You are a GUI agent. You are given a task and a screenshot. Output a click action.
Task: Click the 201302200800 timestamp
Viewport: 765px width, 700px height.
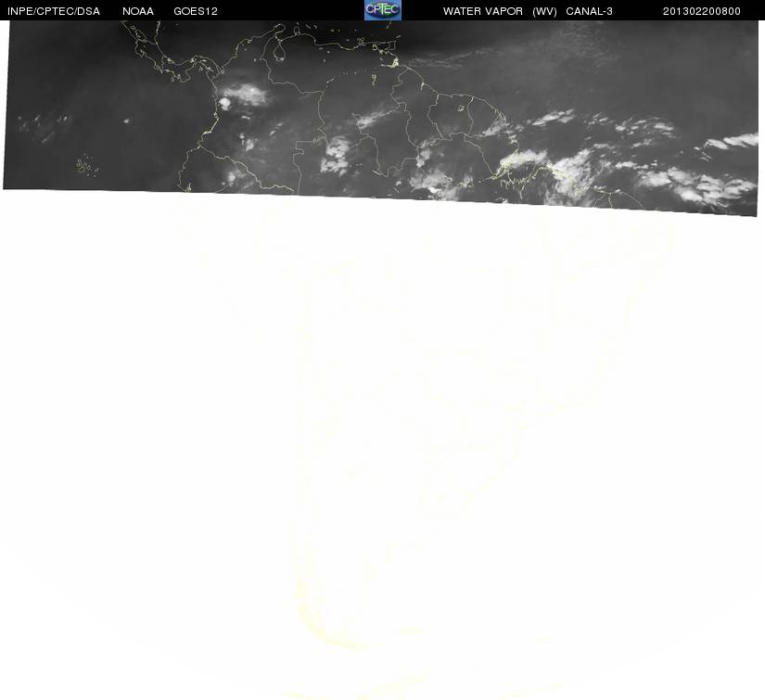click(x=702, y=11)
